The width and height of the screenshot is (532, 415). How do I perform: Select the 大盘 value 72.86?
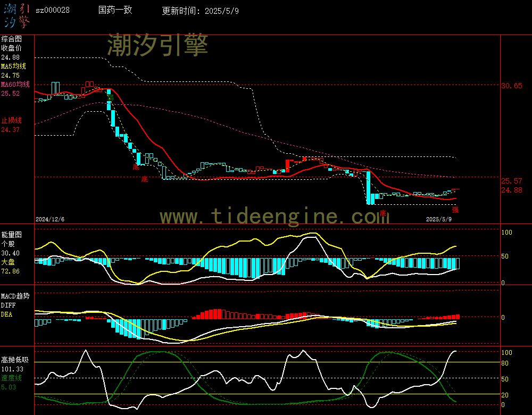click(x=11, y=271)
